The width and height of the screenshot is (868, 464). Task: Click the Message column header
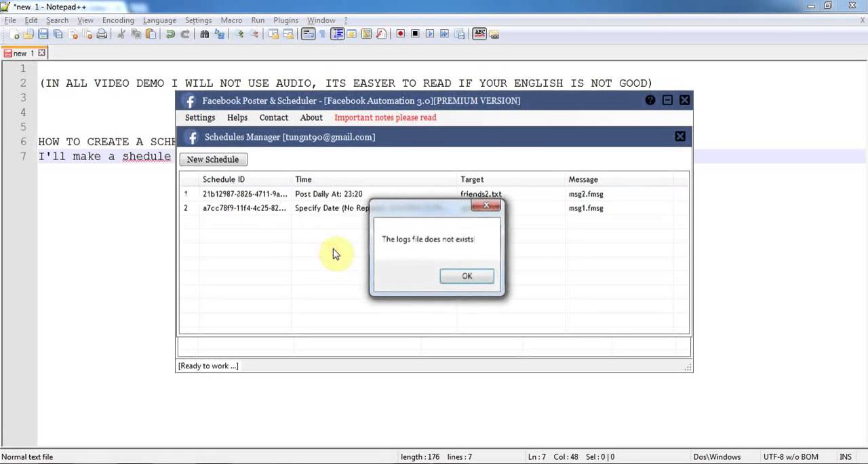click(619, 179)
